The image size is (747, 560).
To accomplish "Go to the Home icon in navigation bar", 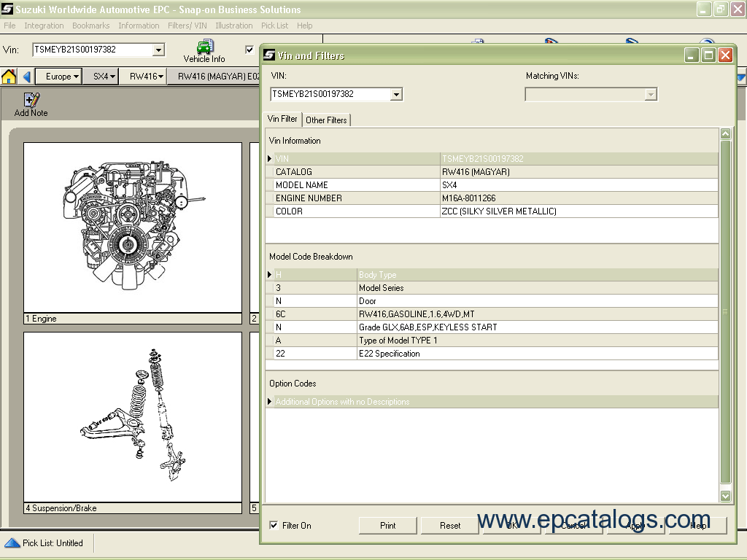I will click(x=9, y=77).
